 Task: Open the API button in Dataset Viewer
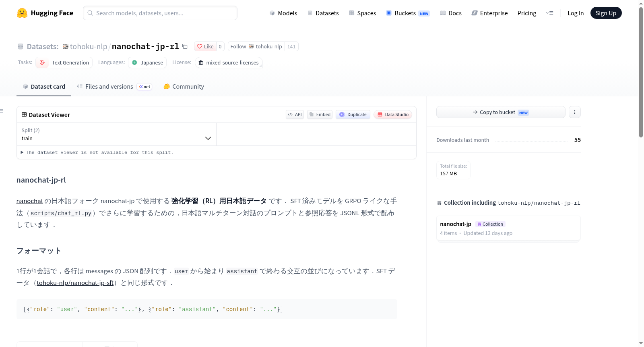tap(295, 114)
